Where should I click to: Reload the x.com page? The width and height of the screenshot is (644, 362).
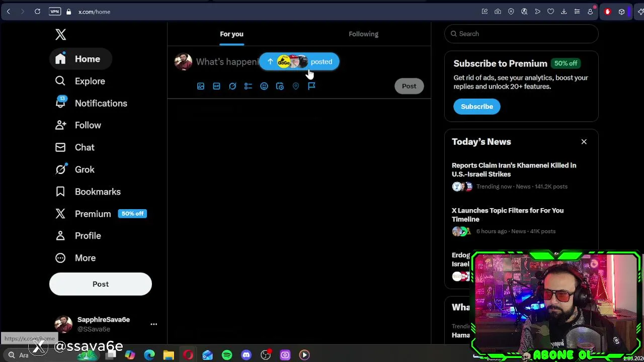37,12
